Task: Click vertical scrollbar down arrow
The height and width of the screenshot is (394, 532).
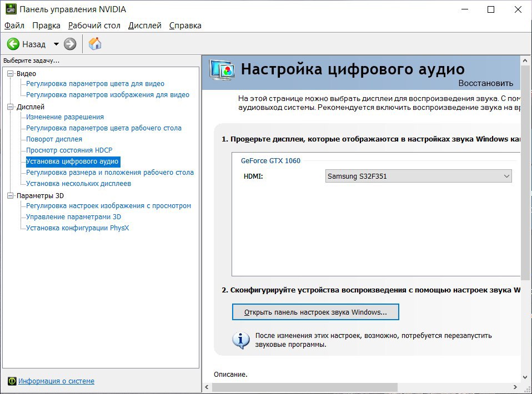Action: pos(525,377)
